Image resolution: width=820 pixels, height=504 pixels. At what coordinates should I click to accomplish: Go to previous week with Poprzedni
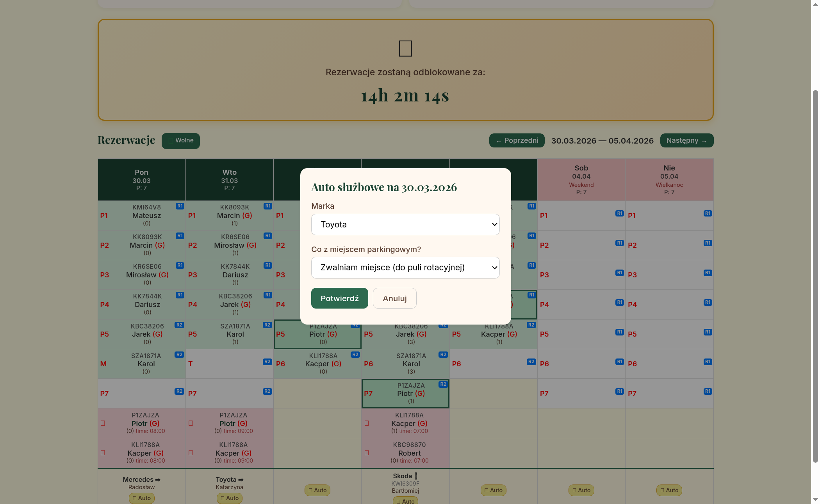(517, 140)
